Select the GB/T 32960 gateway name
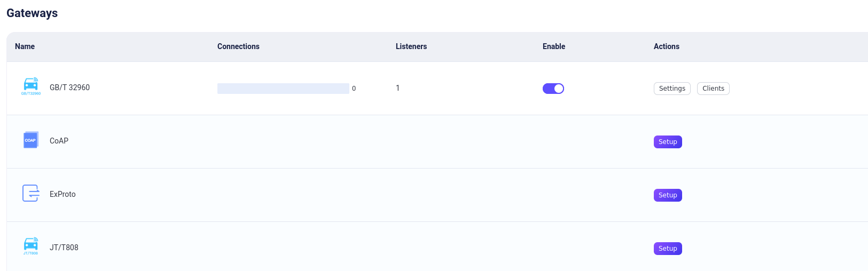The width and height of the screenshot is (868, 271). pyautogui.click(x=69, y=87)
